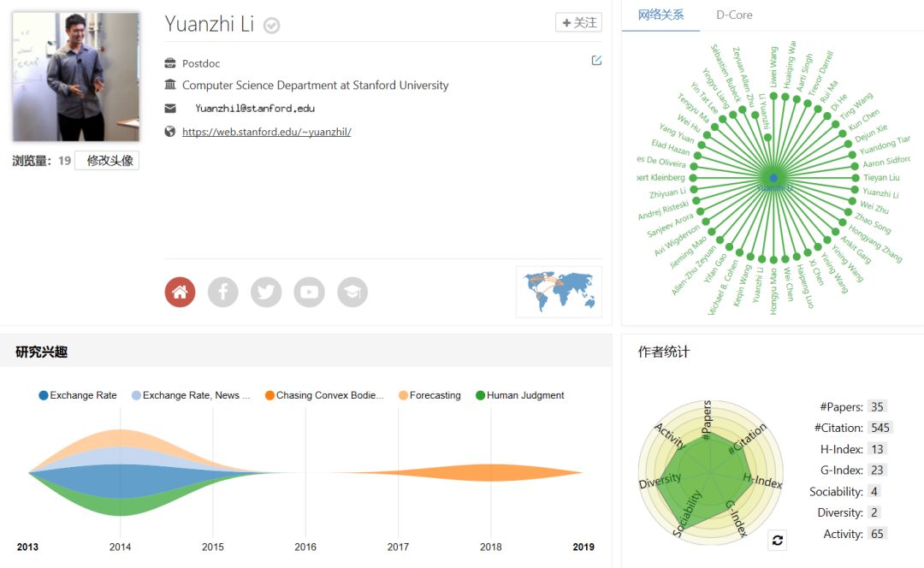The width and height of the screenshot is (924, 568).
Task: Open the Facebook profile icon
Action: (x=223, y=292)
